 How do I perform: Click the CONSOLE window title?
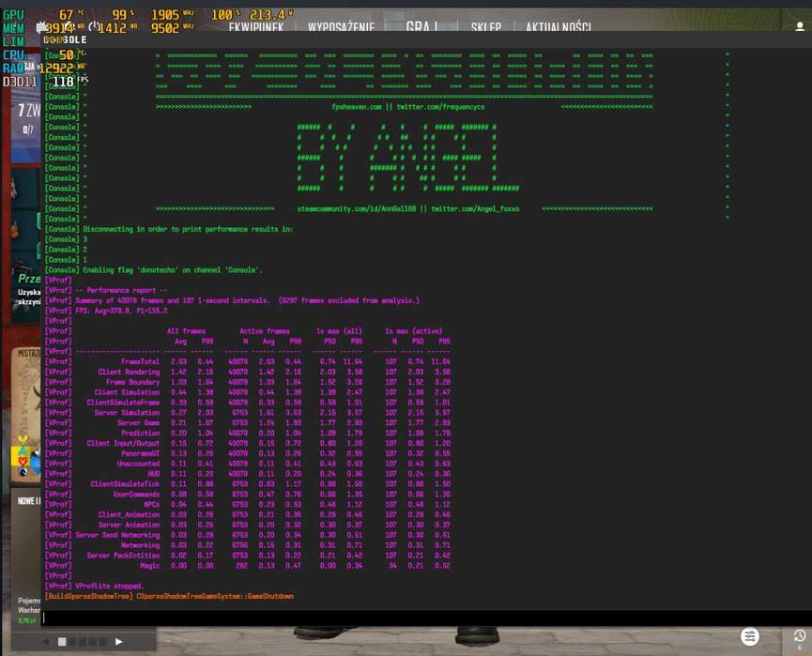tap(66, 39)
